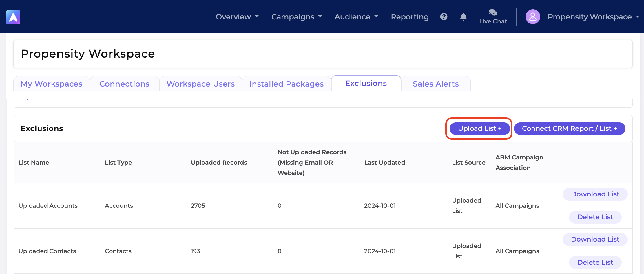Viewport: 644px width, 274px height.
Task: Click the Last Updated column header
Action: tap(384, 163)
